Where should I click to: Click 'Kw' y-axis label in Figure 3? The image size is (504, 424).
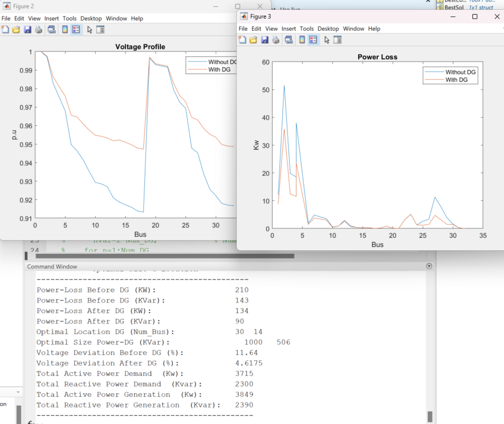(x=256, y=145)
